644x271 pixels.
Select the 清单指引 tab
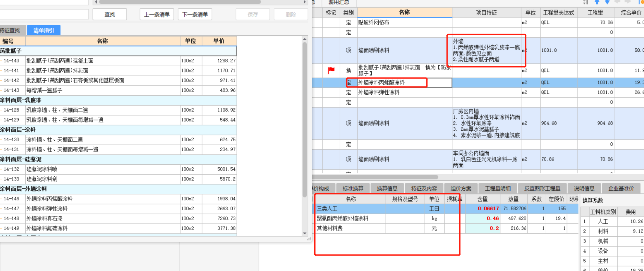click(x=44, y=30)
